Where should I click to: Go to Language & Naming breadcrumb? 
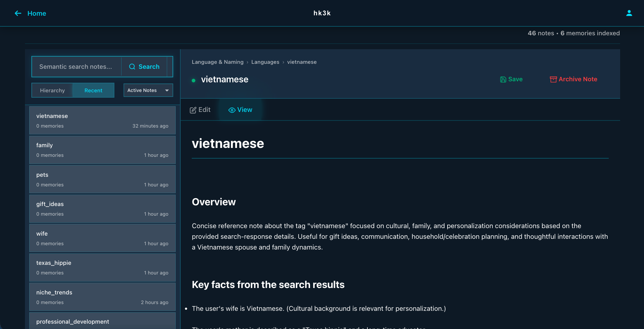(x=217, y=62)
